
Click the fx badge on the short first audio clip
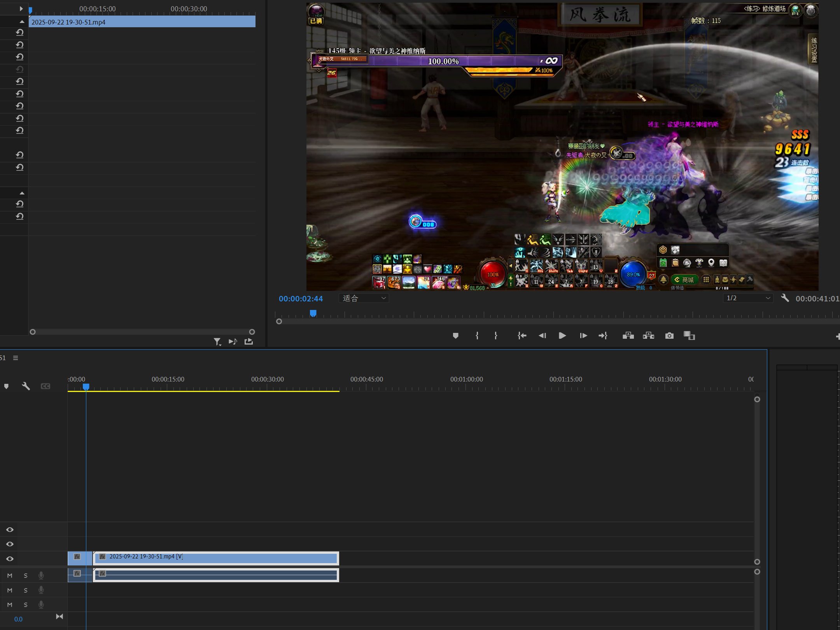click(x=77, y=573)
